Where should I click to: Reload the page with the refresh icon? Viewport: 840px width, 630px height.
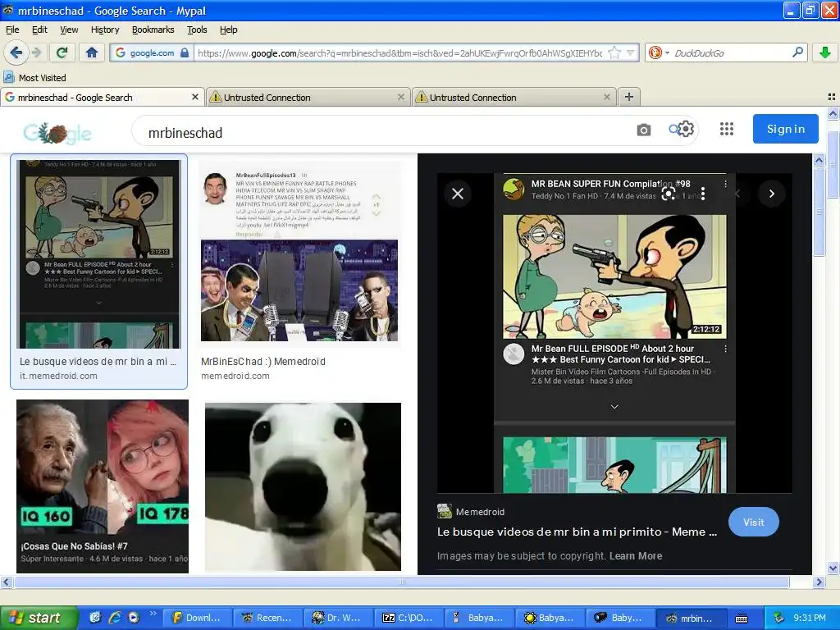(x=62, y=52)
